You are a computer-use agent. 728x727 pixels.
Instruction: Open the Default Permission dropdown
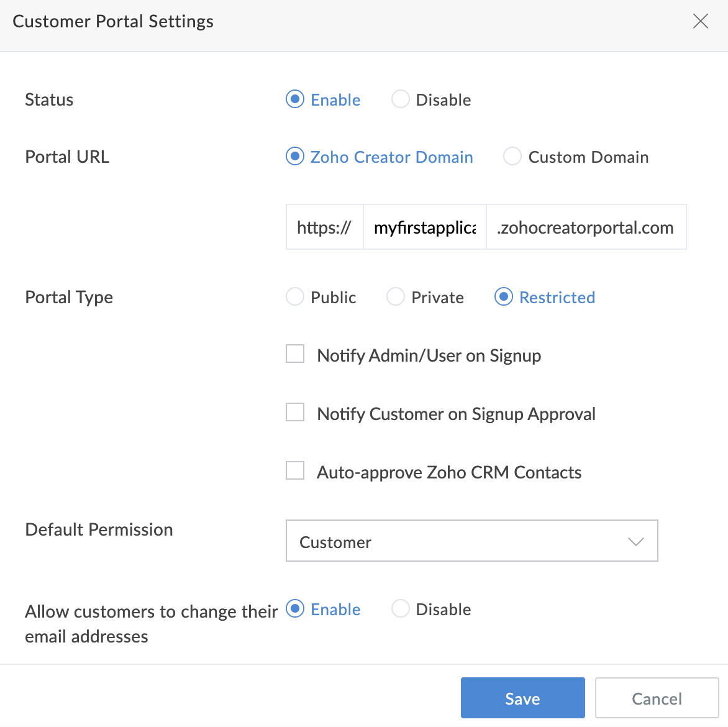point(471,541)
